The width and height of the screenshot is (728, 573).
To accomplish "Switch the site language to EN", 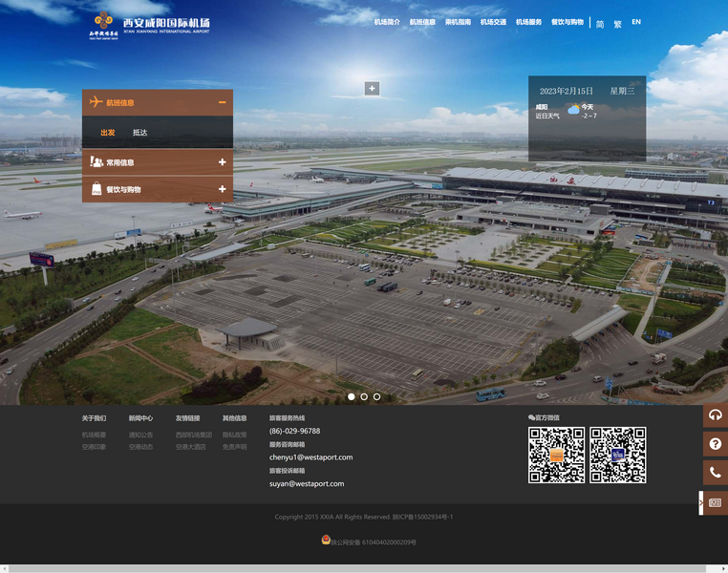I will point(636,22).
